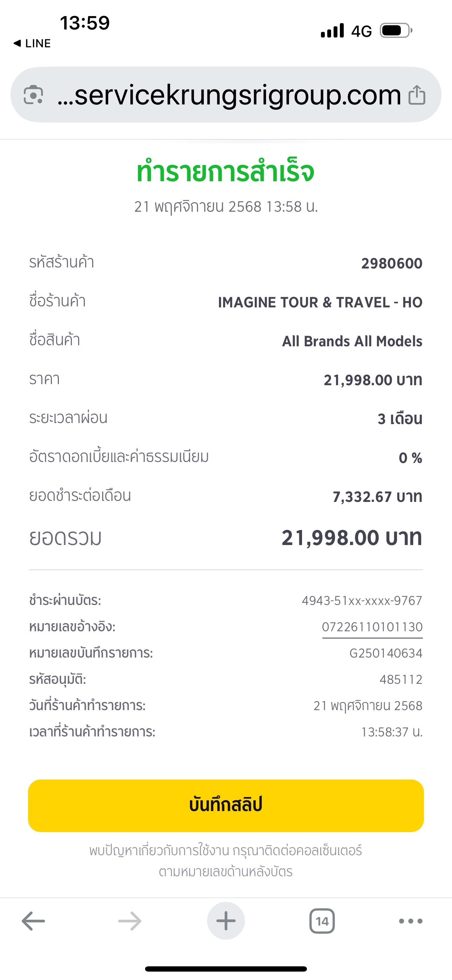Open the tab switcher showing 14 tabs
The height and width of the screenshot is (980, 452).
322,921
